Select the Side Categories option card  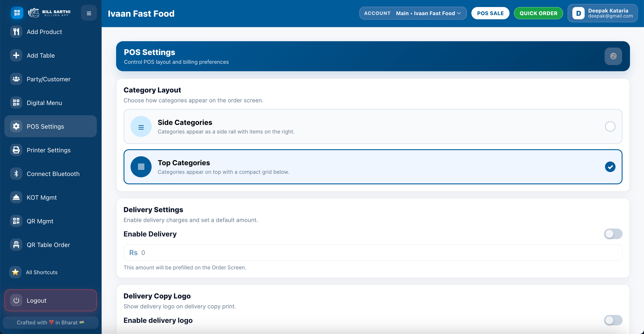pos(373,127)
